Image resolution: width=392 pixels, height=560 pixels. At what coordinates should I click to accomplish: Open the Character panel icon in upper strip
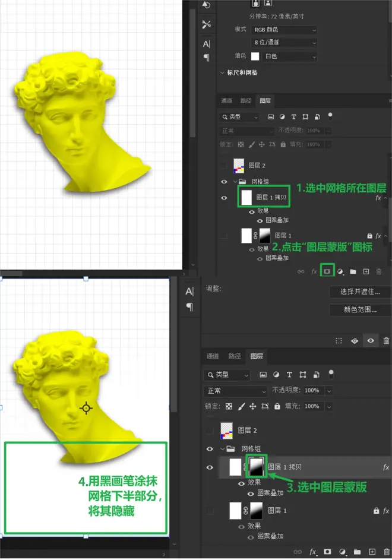(206, 44)
